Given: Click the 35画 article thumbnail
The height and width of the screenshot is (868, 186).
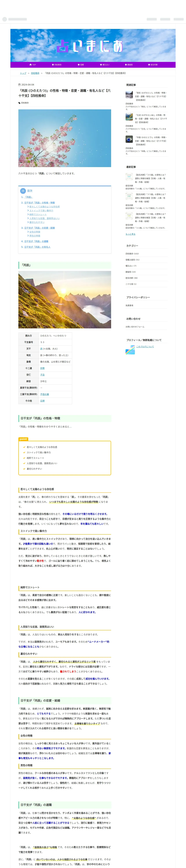Looking at the screenshot, I should [129, 196].
